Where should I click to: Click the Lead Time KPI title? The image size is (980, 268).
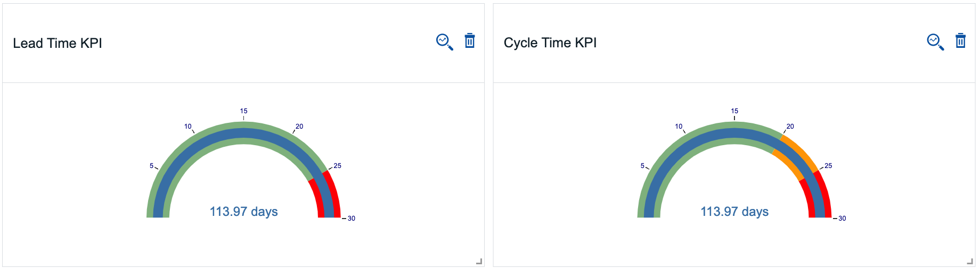pyautogui.click(x=58, y=43)
